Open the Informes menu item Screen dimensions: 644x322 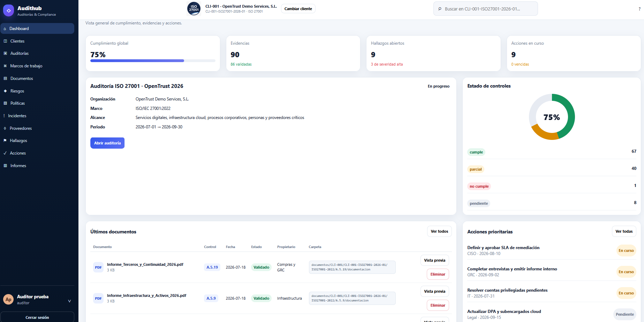tap(37, 166)
